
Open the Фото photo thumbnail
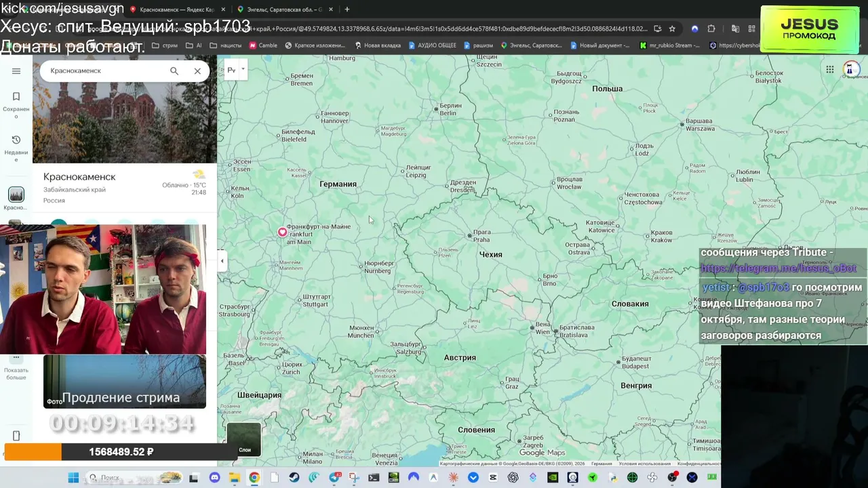point(125,382)
